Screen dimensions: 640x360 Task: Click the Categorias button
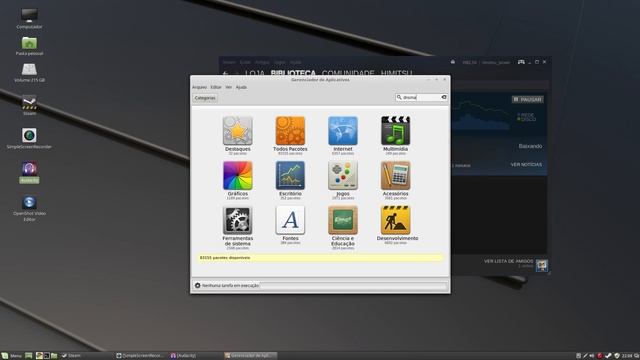[x=205, y=98]
